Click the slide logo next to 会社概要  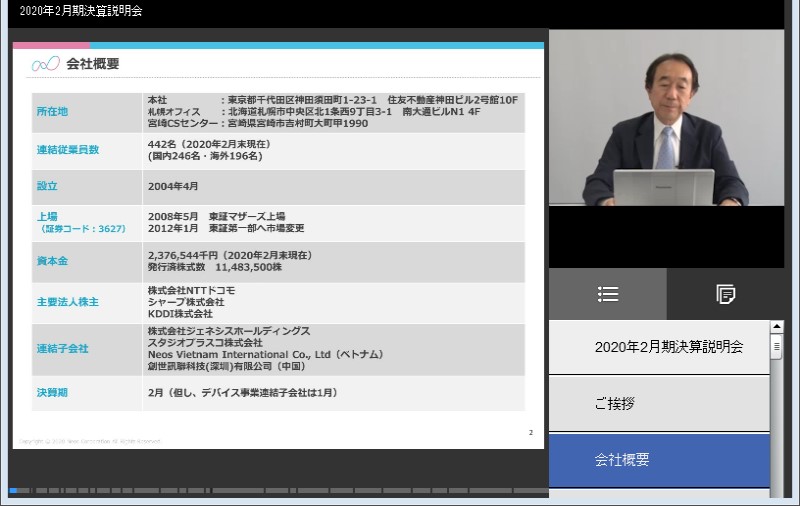pos(46,64)
